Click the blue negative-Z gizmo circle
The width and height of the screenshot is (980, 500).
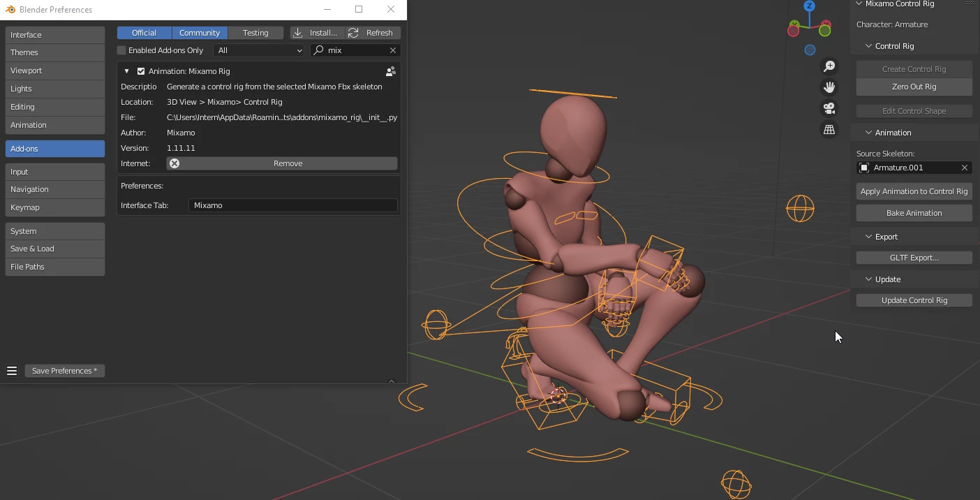(x=810, y=50)
